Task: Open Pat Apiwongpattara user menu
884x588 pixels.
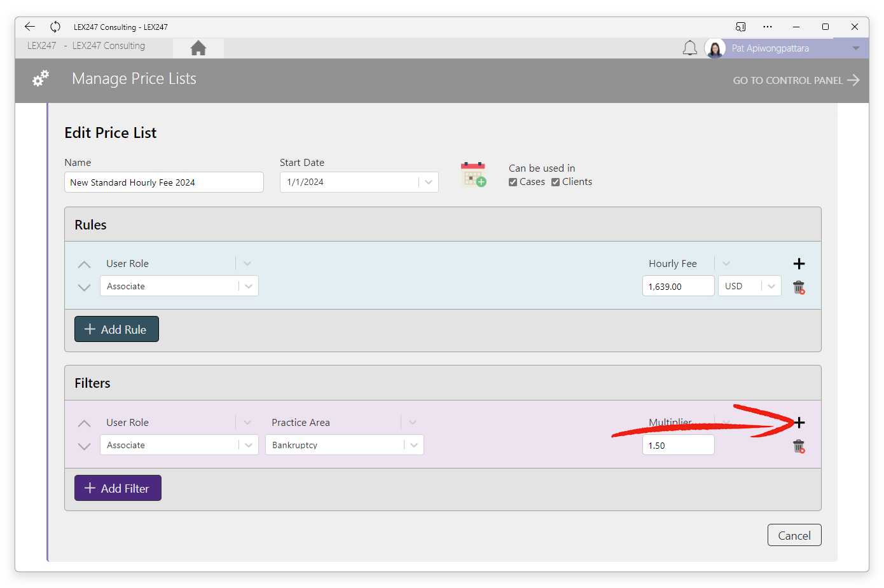Action: [x=856, y=48]
